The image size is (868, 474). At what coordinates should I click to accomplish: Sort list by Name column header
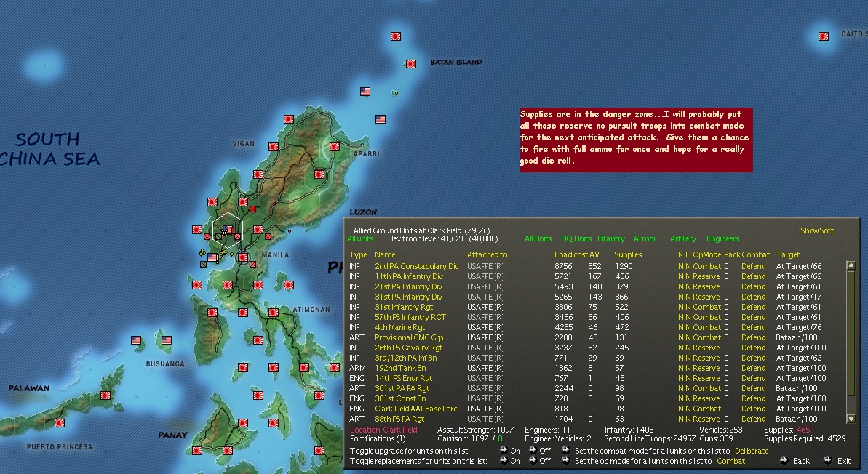(384, 254)
